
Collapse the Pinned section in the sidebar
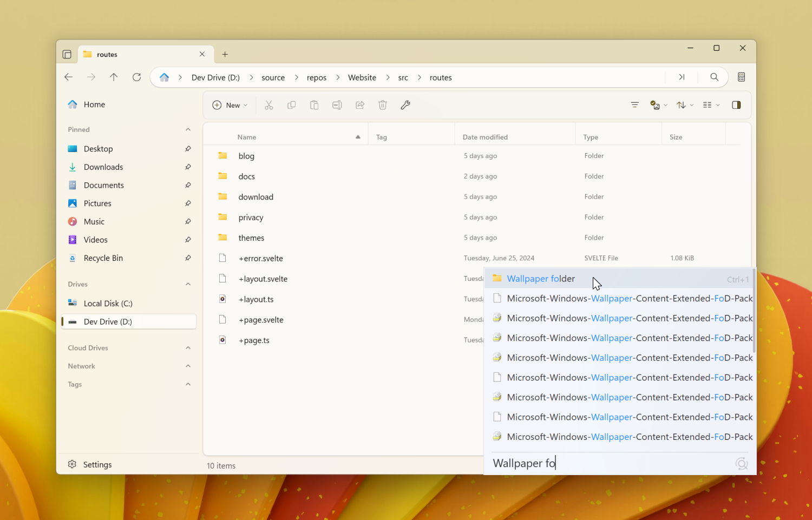tap(188, 129)
